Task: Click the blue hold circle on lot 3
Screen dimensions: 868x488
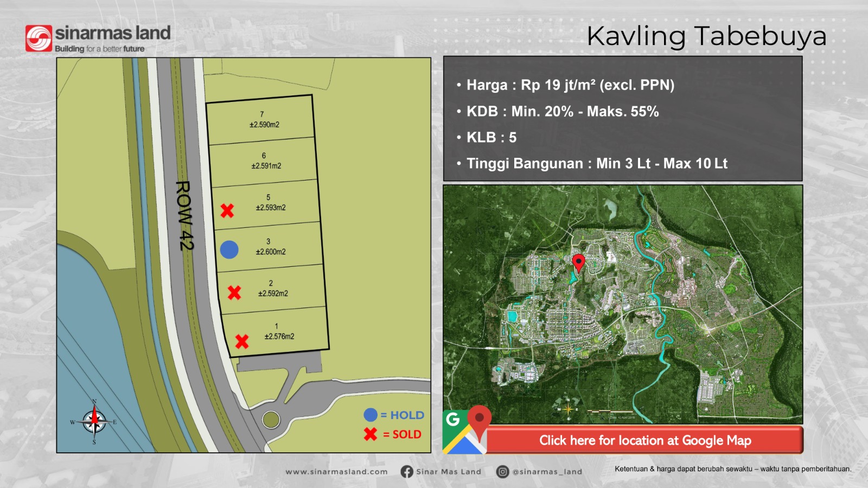Action: 229,249
